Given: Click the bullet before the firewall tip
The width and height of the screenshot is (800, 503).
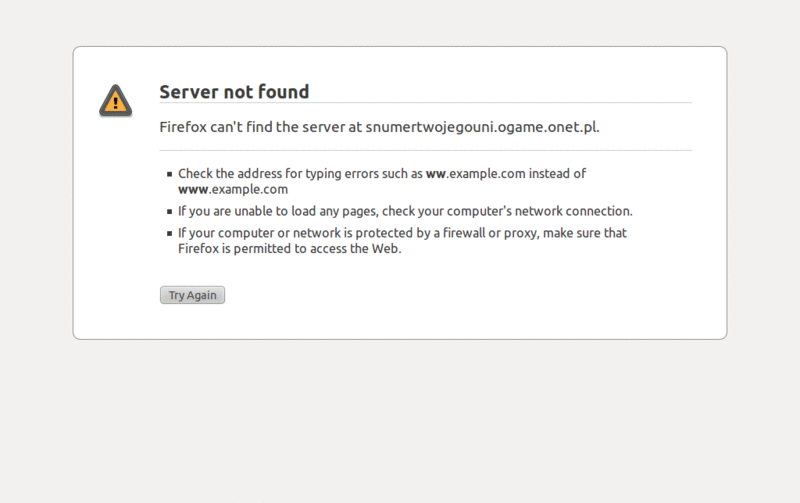Looking at the screenshot, I should tap(170, 233).
